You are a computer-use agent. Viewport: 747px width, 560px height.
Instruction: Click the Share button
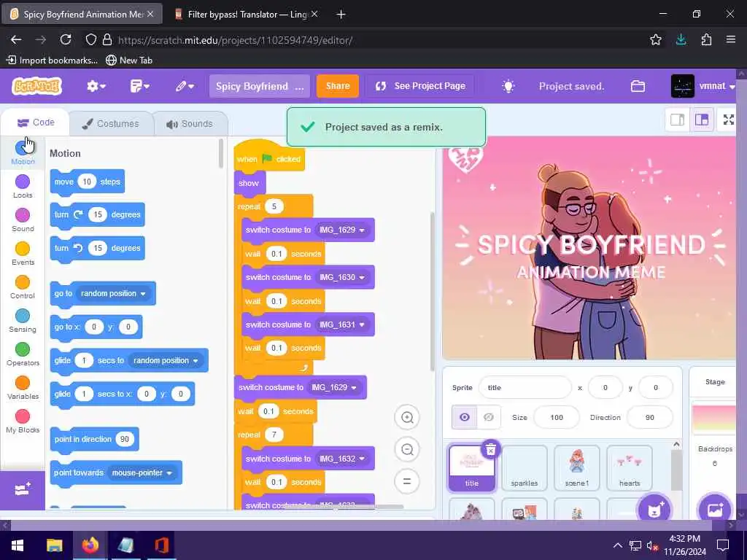[x=337, y=86]
